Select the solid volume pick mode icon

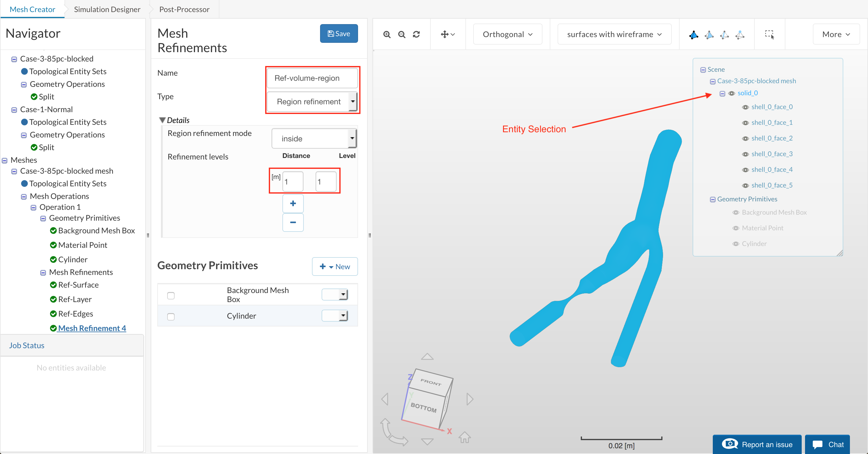[x=693, y=35]
